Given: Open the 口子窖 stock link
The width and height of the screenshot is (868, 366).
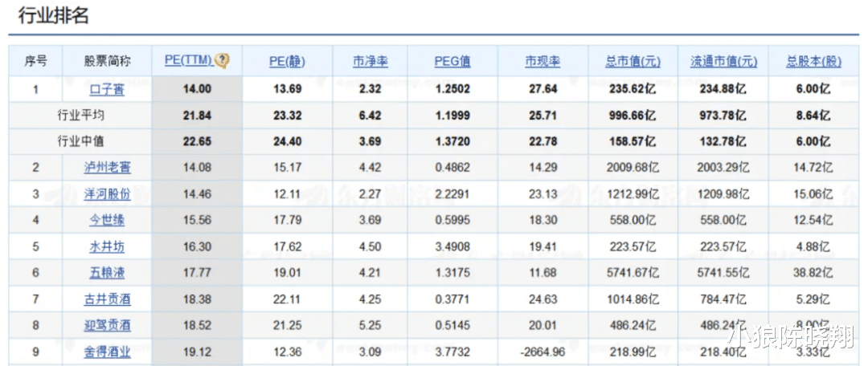Looking at the screenshot, I should [107, 89].
